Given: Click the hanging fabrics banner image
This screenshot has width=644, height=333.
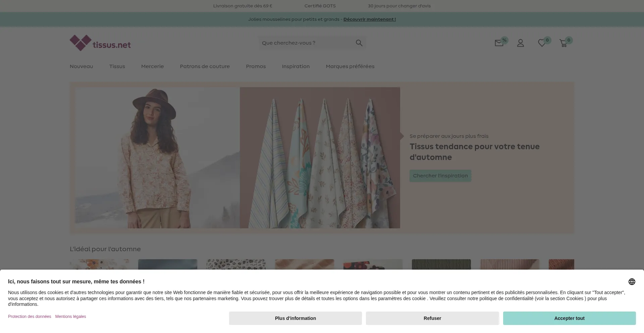Looking at the screenshot, I should point(320,158).
